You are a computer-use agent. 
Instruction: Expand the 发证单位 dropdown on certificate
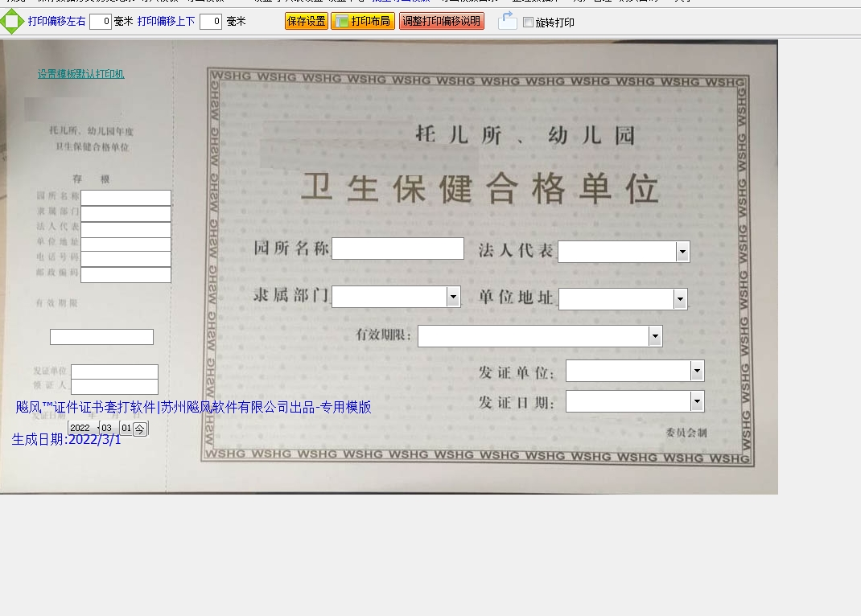[697, 371]
